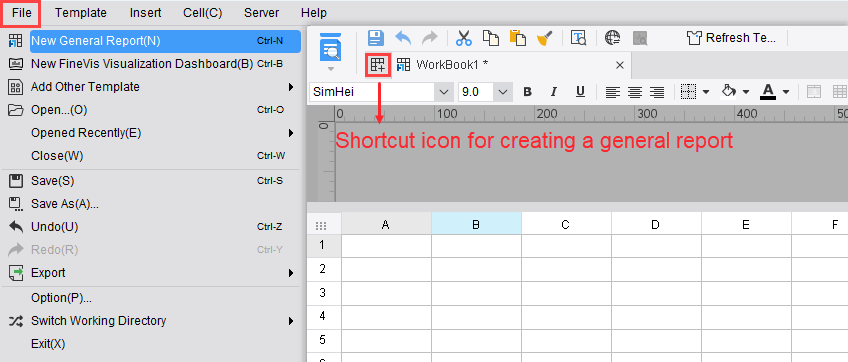Image resolution: width=848 pixels, height=362 pixels.
Task: Open the Help menu
Action: tap(314, 13)
